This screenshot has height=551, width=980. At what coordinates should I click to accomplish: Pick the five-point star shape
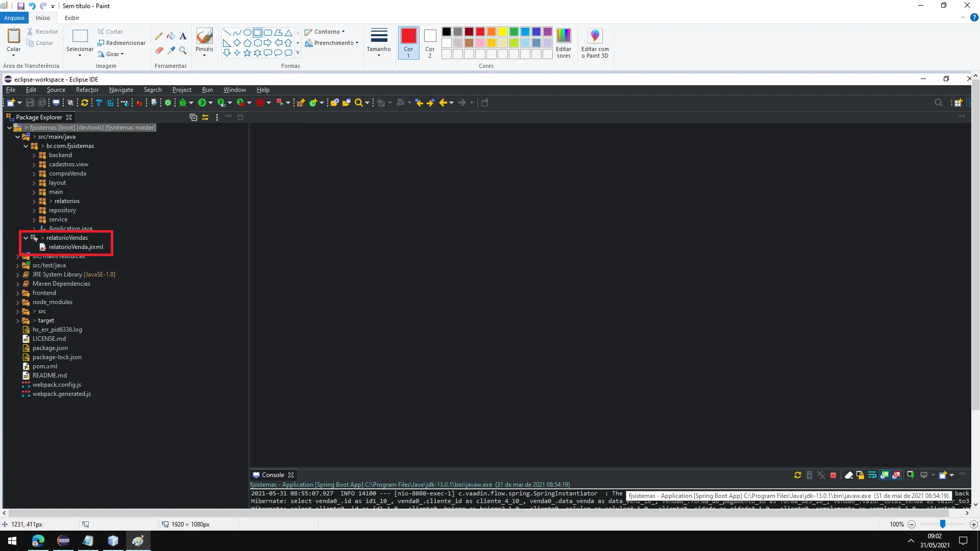coord(247,53)
